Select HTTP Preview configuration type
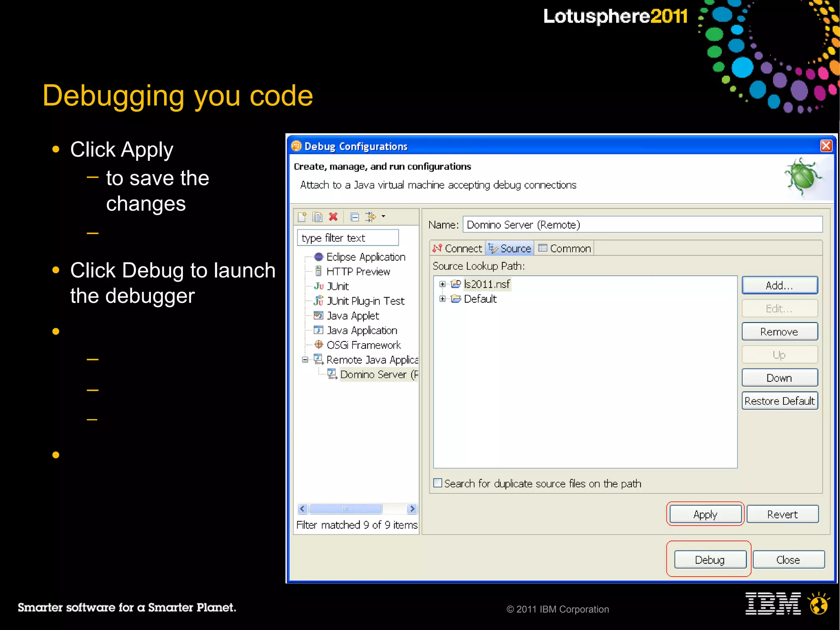Viewport: 840px width, 630px height. coord(358,272)
